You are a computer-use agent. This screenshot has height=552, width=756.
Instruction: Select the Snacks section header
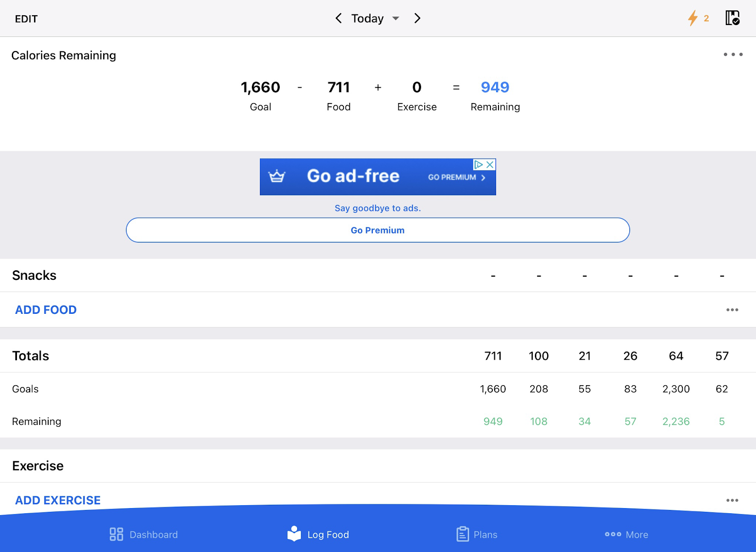(x=34, y=276)
